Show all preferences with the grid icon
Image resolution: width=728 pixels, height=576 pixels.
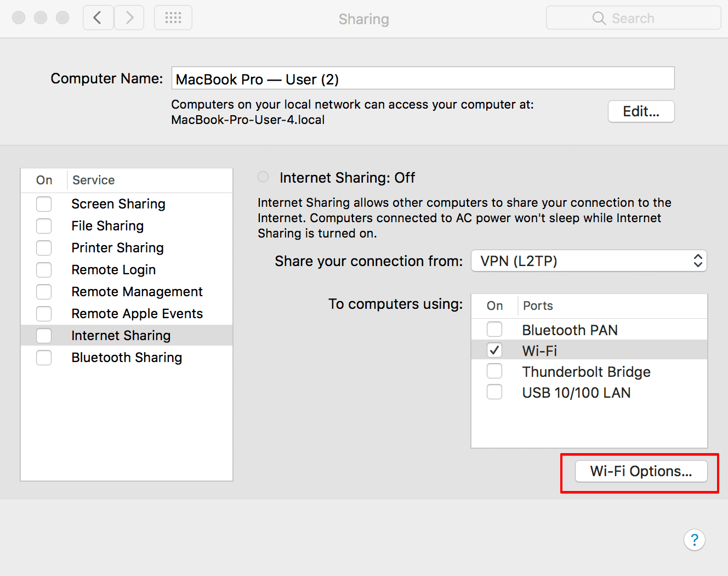pos(173,18)
